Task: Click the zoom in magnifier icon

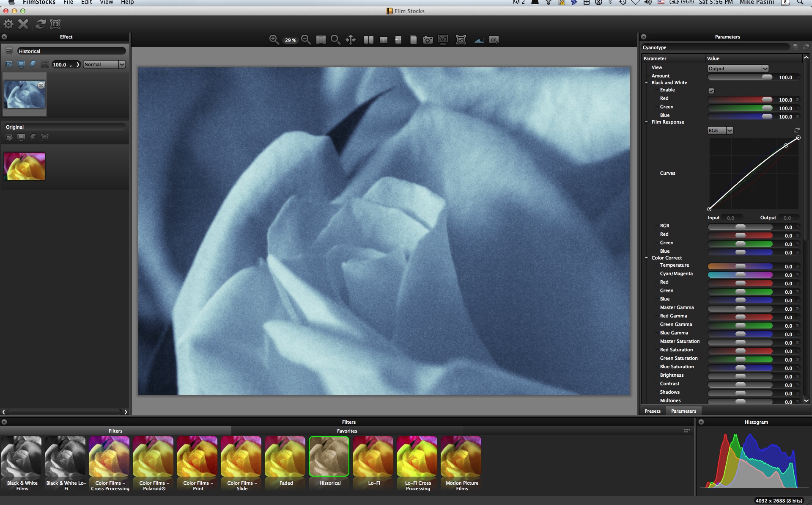Action: 274,40
